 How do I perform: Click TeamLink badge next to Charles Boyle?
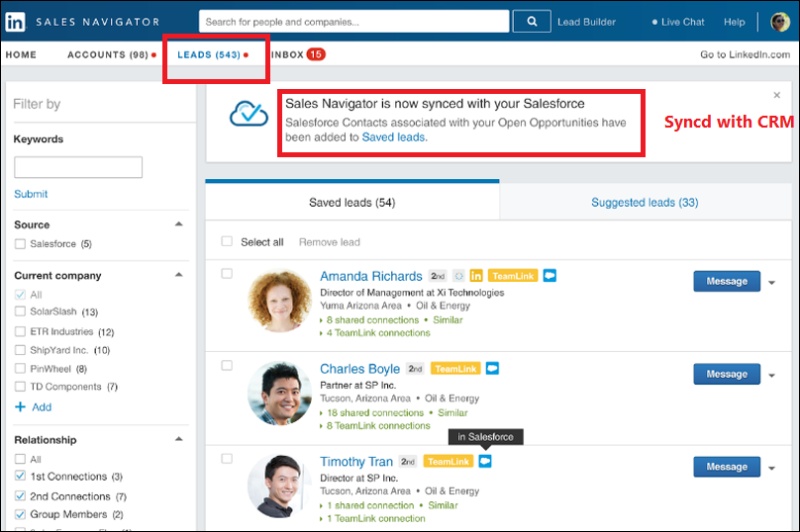(x=455, y=369)
